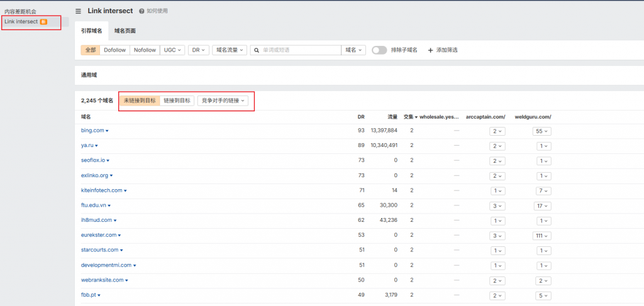Click the search magnifier icon in filter box

(x=256, y=50)
